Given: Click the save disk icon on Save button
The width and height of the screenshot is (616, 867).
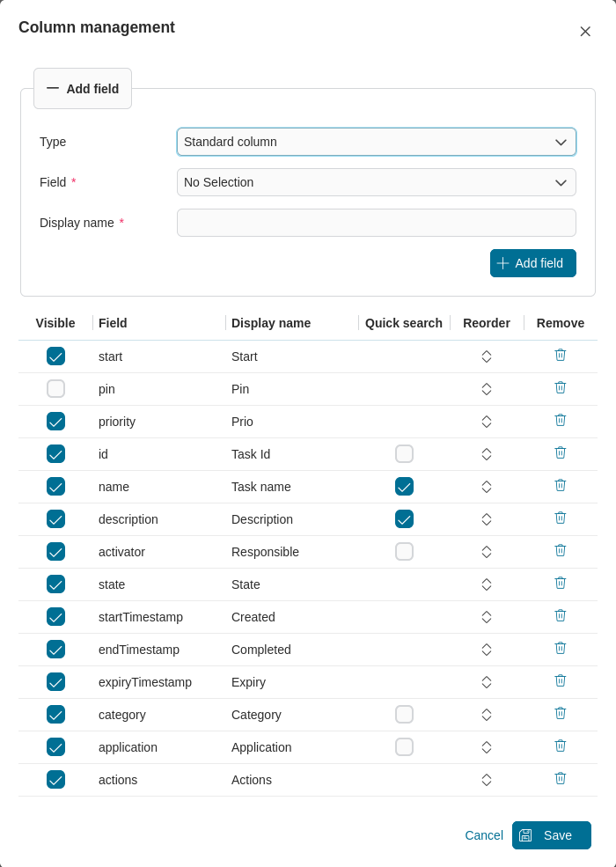Looking at the screenshot, I should click(x=525, y=835).
